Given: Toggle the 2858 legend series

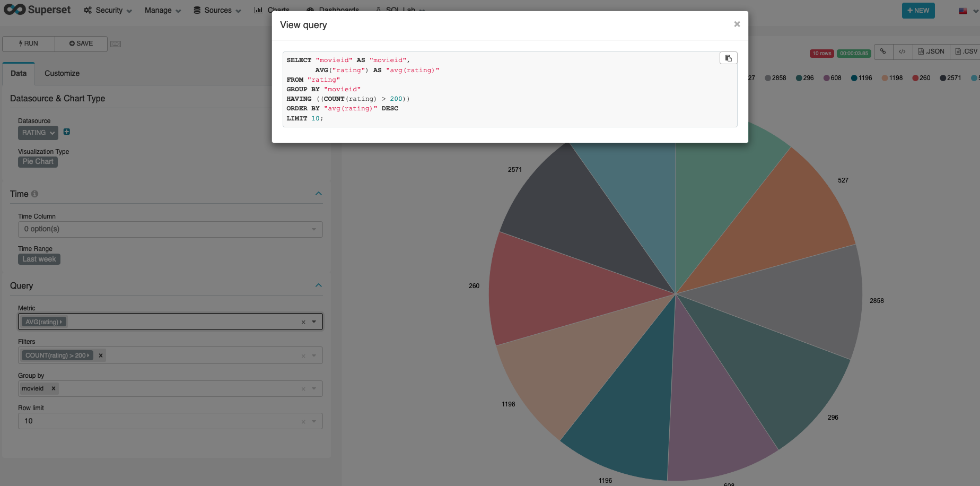Looking at the screenshot, I should tap(775, 78).
